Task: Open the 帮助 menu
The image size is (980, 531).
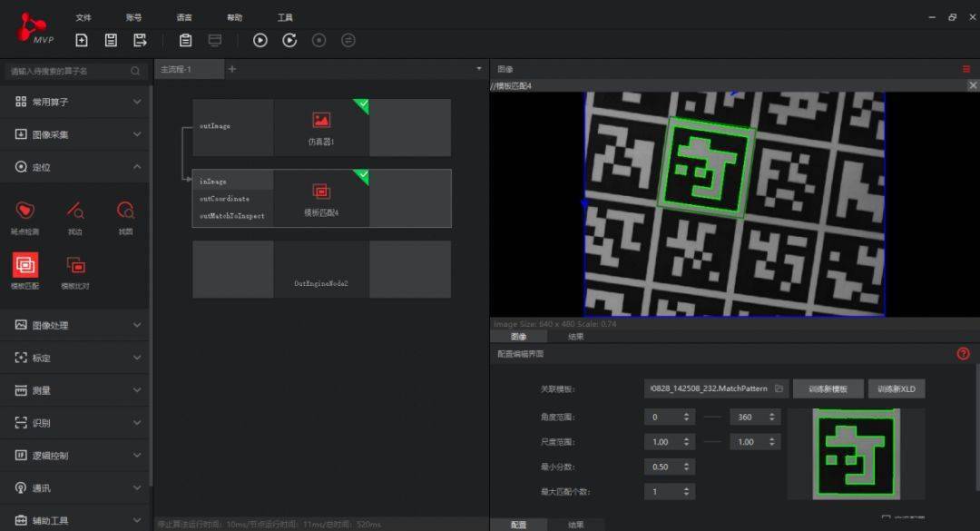Action: click(234, 17)
